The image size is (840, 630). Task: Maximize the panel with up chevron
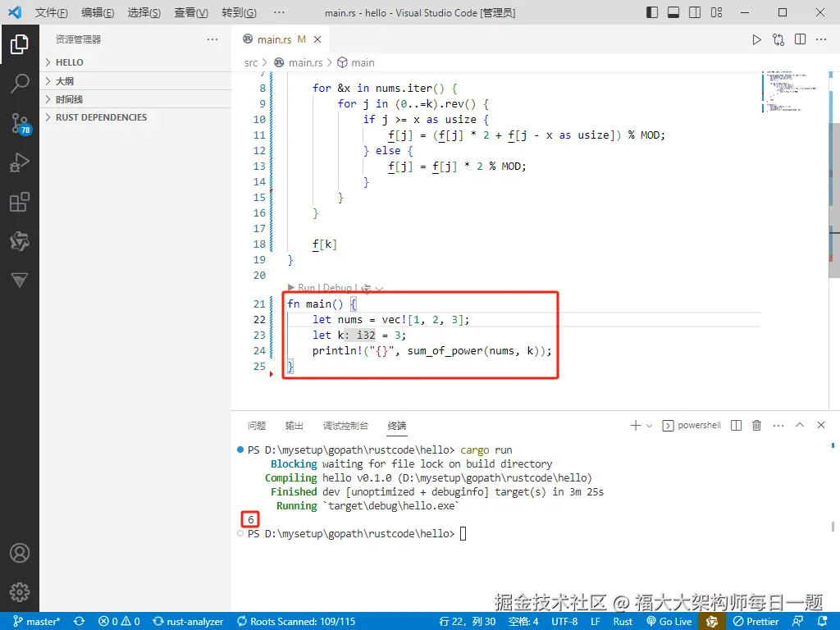coord(800,425)
